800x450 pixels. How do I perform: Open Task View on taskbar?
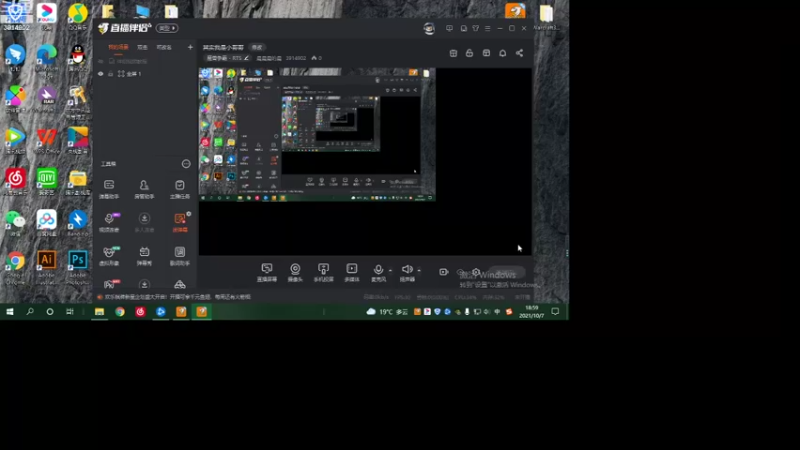70,312
